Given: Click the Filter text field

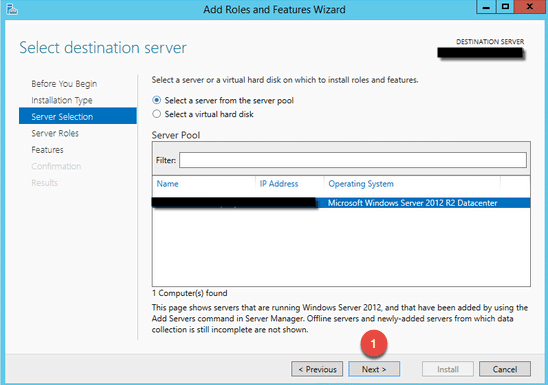Looking at the screenshot, I should coord(353,160).
